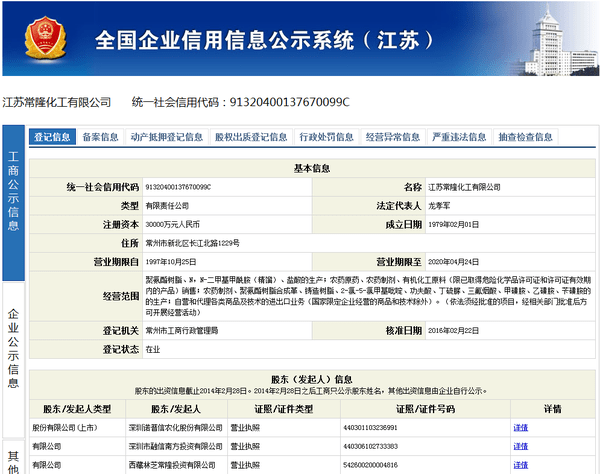Click license number 542600200004816
The height and width of the screenshot is (474, 600).
click(370, 465)
